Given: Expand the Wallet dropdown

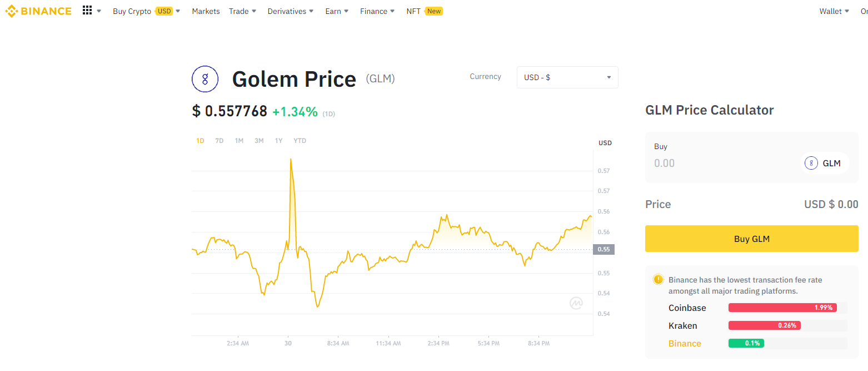Looking at the screenshot, I should tap(834, 11).
